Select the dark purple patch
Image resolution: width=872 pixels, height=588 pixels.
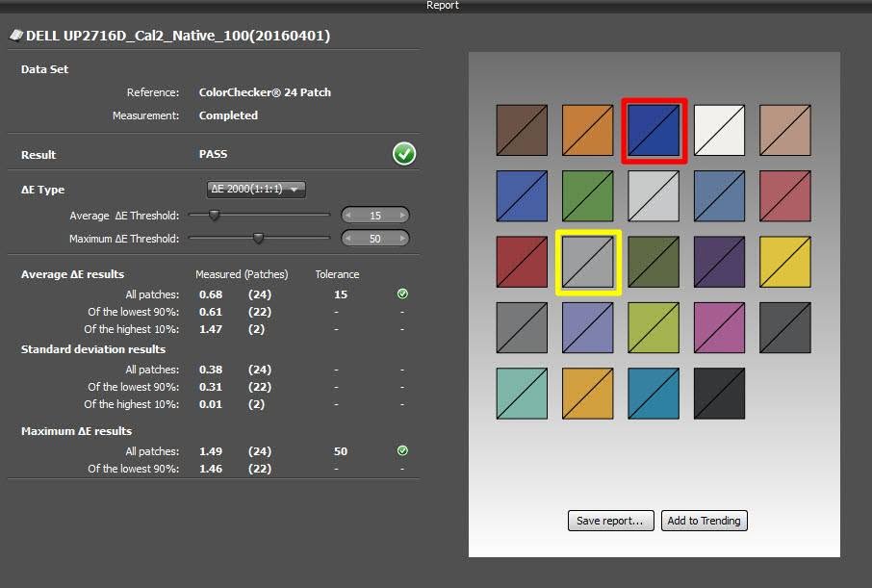pyautogui.click(x=719, y=262)
